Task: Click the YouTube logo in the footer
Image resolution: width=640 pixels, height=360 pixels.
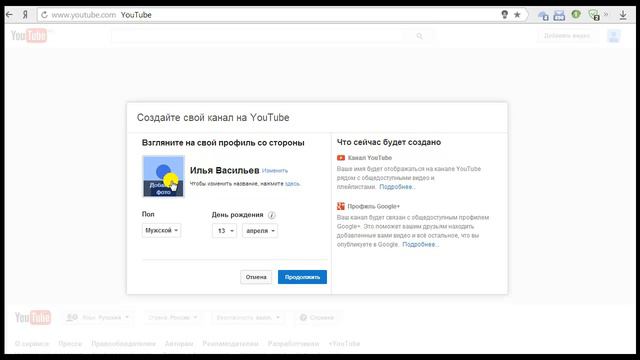Action: pyautogui.click(x=33, y=318)
